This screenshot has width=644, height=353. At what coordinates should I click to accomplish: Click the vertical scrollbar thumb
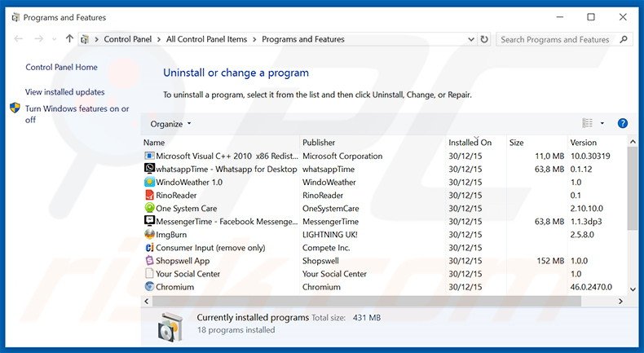coord(633,188)
